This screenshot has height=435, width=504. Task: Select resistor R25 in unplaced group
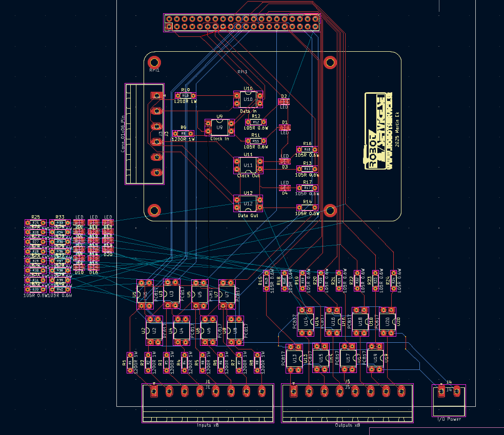click(35, 223)
